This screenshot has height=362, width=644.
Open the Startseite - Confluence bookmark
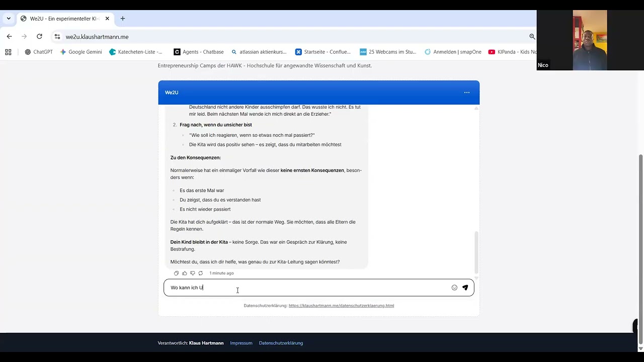323,52
